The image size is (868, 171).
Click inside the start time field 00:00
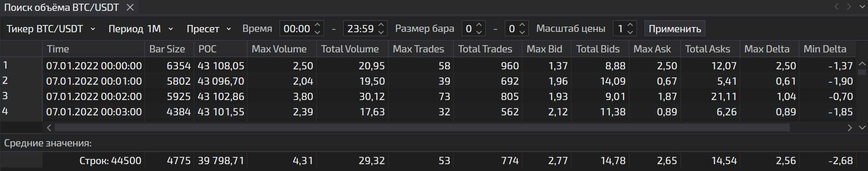(297, 29)
